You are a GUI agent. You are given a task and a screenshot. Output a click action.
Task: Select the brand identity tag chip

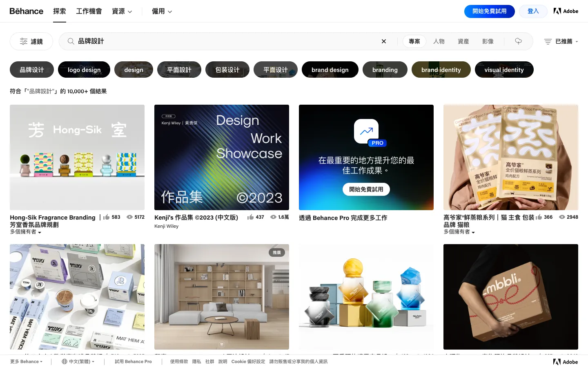click(441, 70)
